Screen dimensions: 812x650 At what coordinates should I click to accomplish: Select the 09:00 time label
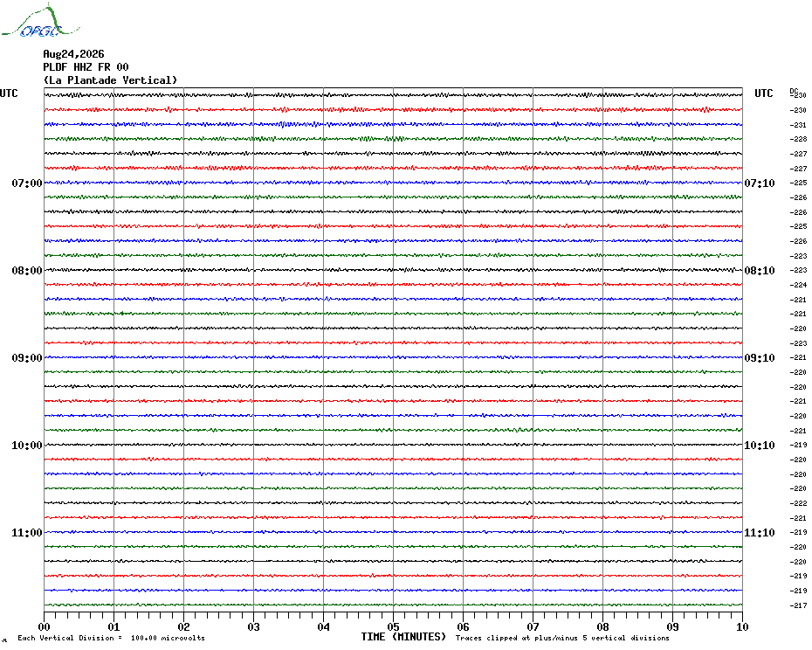pyautogui.click(x=27, y=358)
